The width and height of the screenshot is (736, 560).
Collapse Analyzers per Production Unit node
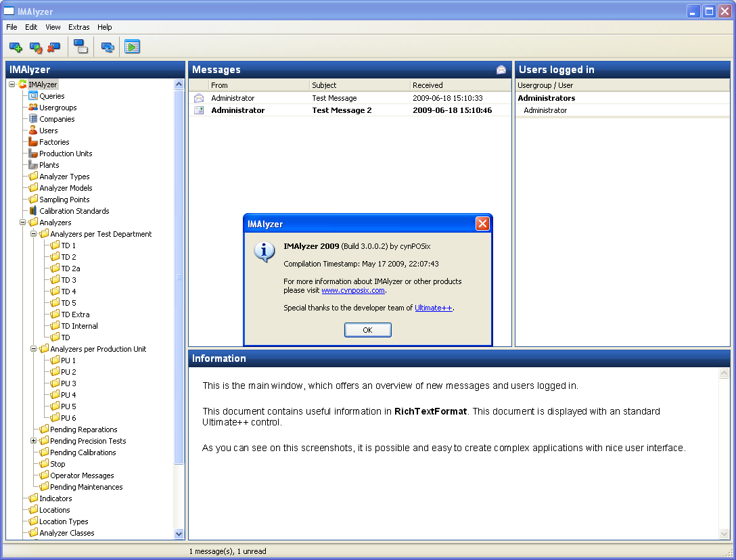(34, 349)
